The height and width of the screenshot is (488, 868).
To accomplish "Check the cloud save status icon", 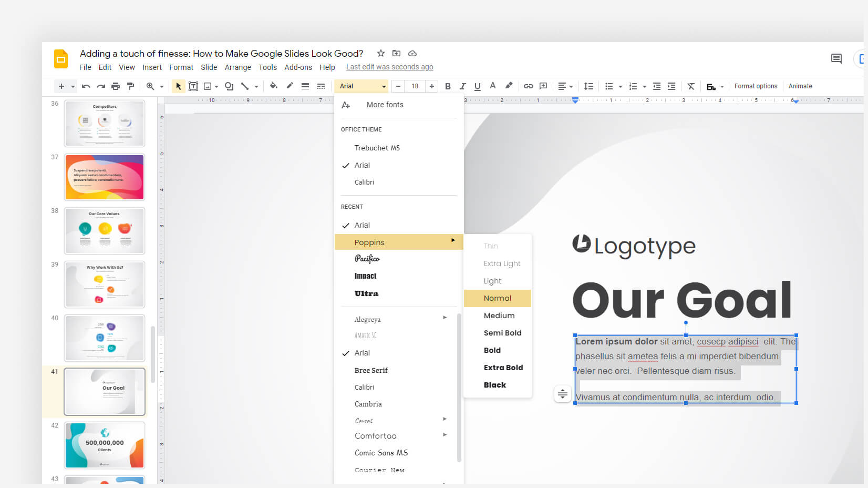I will (x=412, y=53).
